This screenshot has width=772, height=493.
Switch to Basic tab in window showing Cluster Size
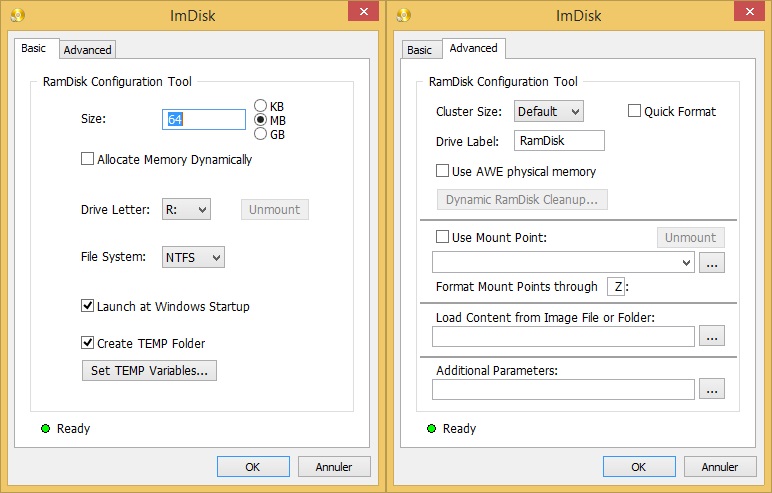[420, 50]
